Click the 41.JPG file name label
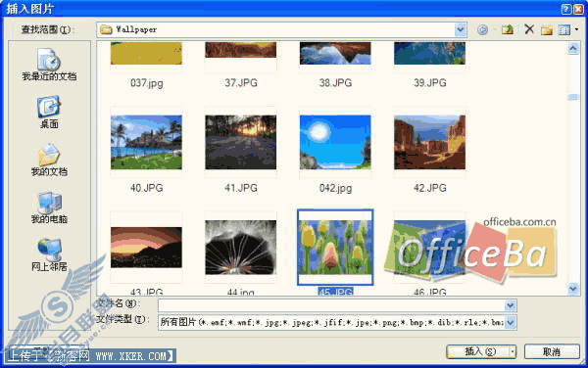 pos(241,188)
